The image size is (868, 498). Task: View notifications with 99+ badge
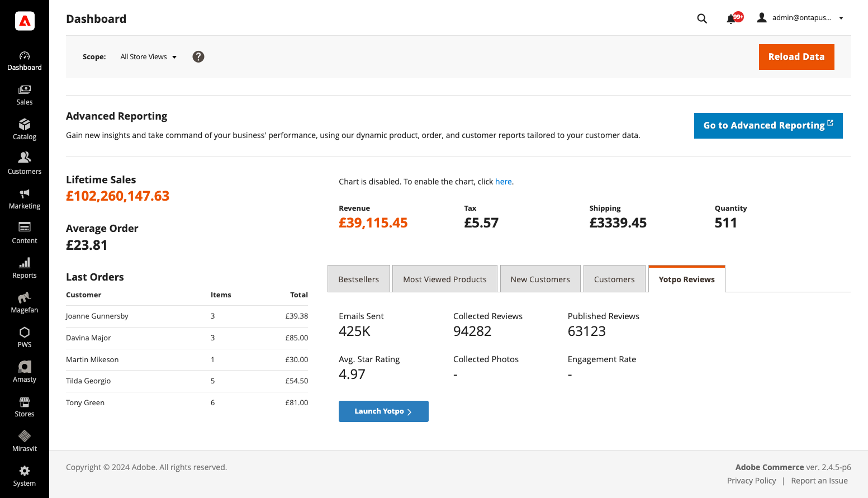(x=732, y=18)
